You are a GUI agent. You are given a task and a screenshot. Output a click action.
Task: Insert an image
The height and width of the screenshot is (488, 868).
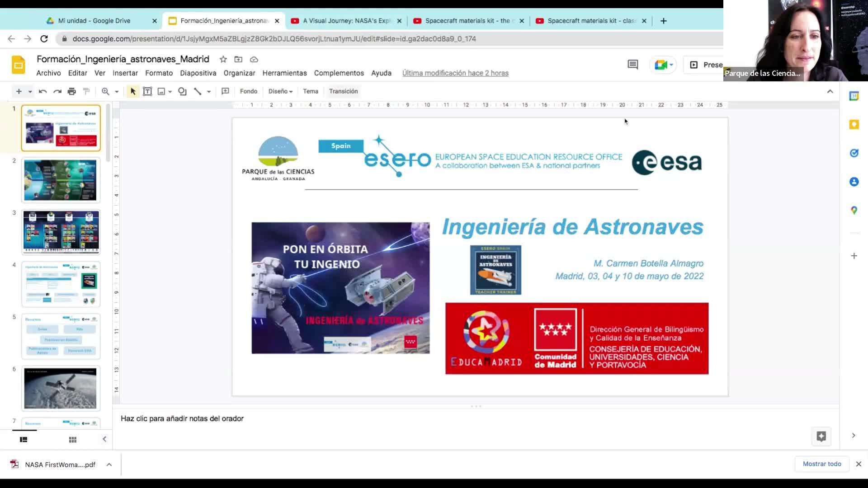point(161,91)
